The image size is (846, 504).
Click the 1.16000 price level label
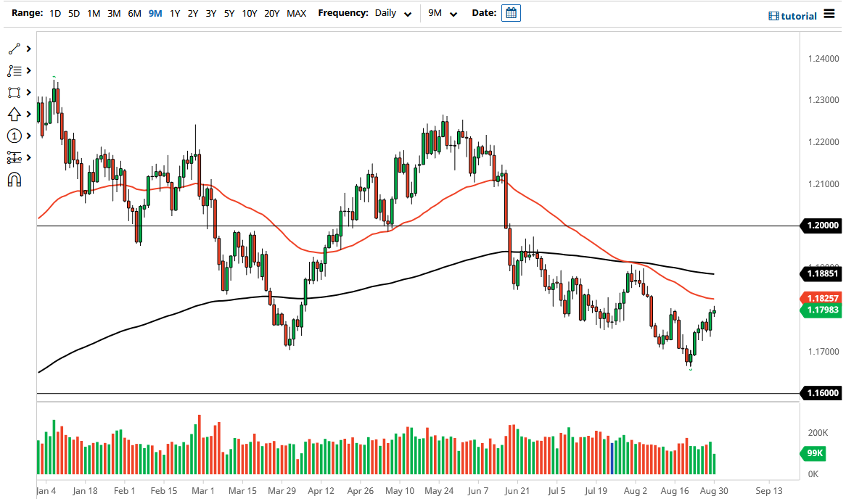[x=822, y=393]
